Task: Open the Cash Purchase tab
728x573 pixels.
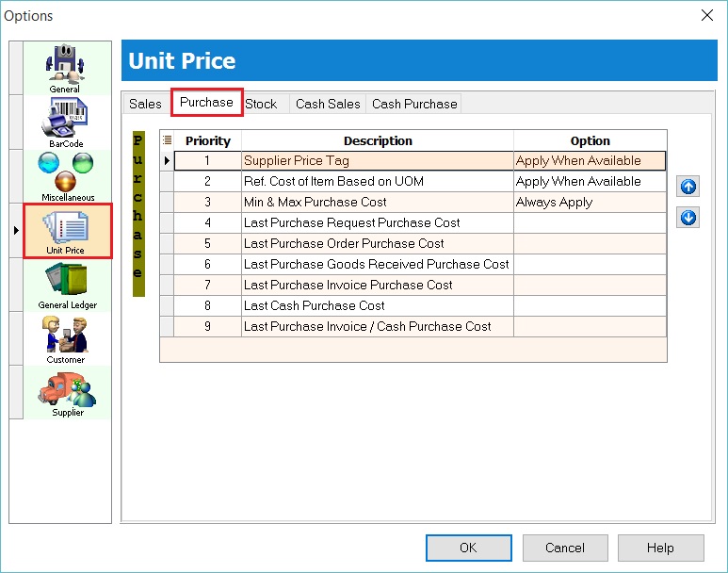Action: click(414, 104)
